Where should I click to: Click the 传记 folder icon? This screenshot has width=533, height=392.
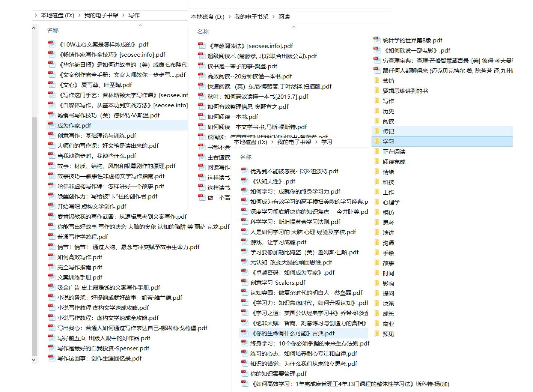[x=377, y=131]
